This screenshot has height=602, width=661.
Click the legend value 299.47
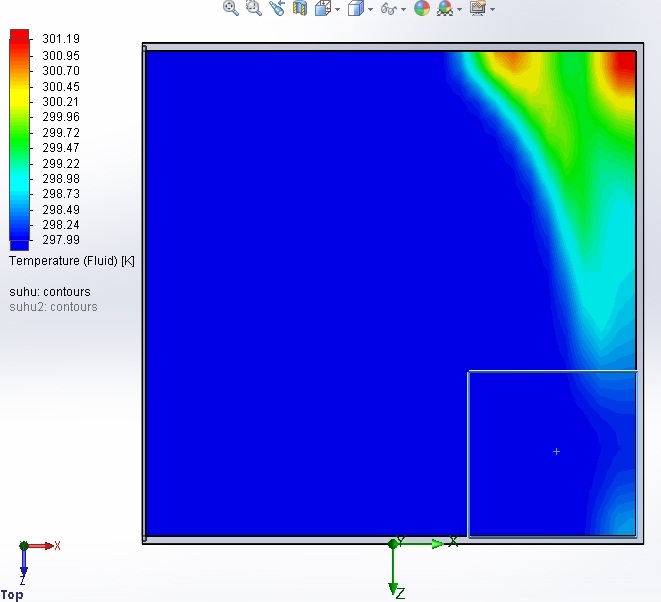coord(61,148)
